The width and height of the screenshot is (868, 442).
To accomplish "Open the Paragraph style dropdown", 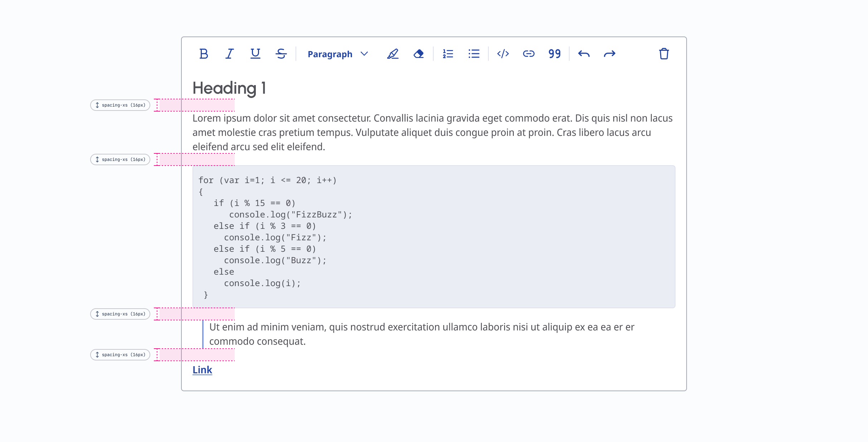I will coord(330,54).
